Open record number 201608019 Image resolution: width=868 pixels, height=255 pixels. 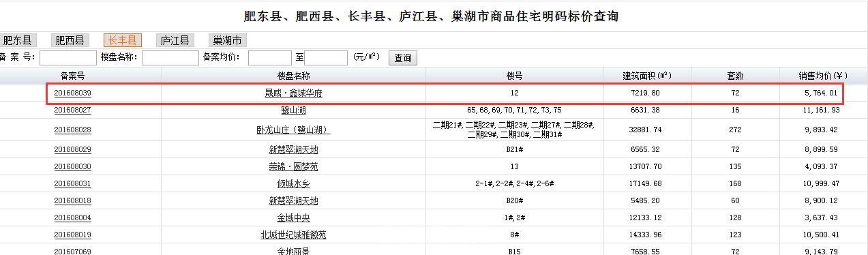(x=72, y=235)
